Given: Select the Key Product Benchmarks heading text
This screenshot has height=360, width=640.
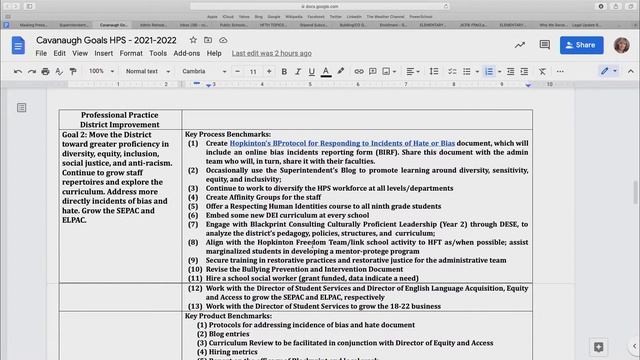Looking at the screenshot, I should 228,316.
